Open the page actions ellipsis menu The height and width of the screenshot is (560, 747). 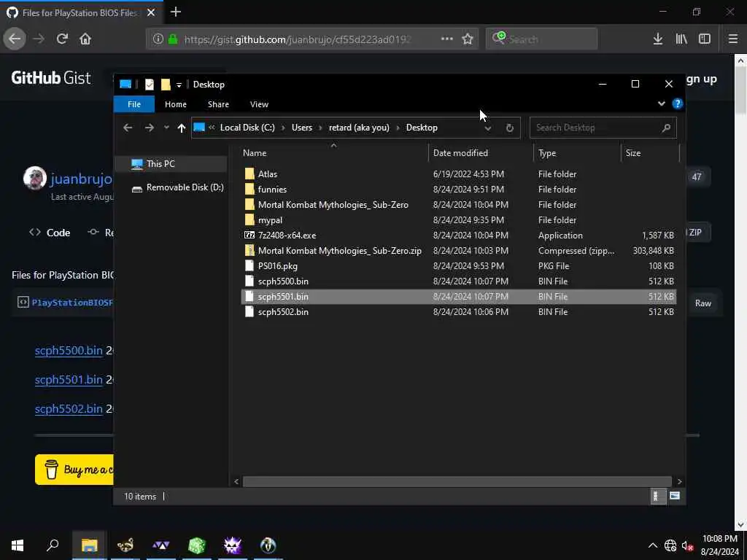[447, 39]
